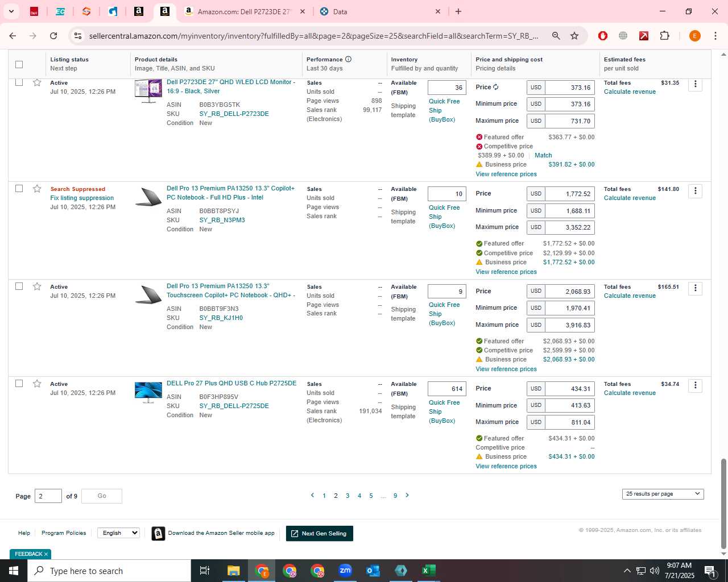Jump to page 3 in pagination
The image size is (728, 582).
[x=348, y=496]
